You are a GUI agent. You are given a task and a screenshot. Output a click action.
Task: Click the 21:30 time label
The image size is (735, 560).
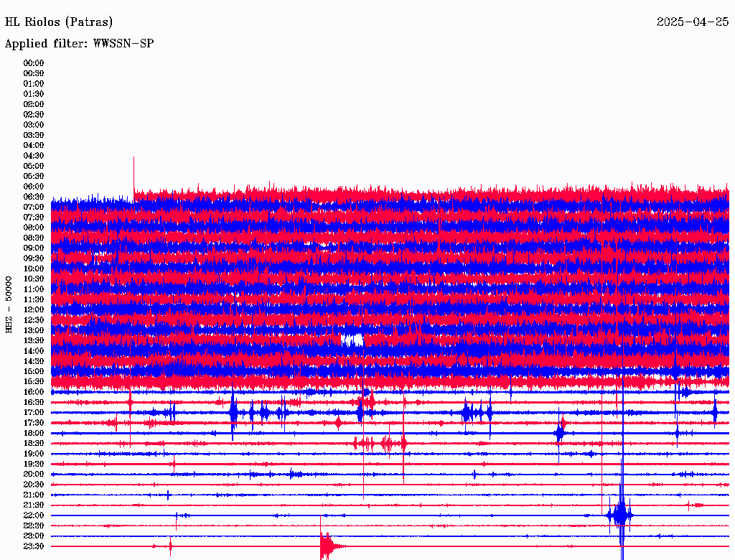coord(34,505)
